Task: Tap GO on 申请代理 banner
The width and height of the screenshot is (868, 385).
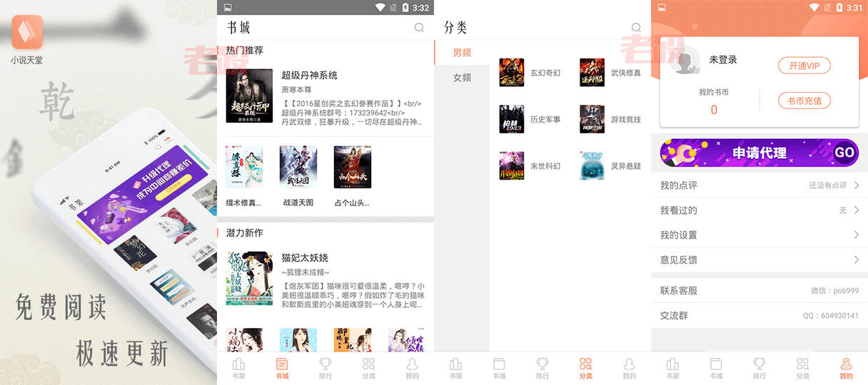Action: coord(844,153)
